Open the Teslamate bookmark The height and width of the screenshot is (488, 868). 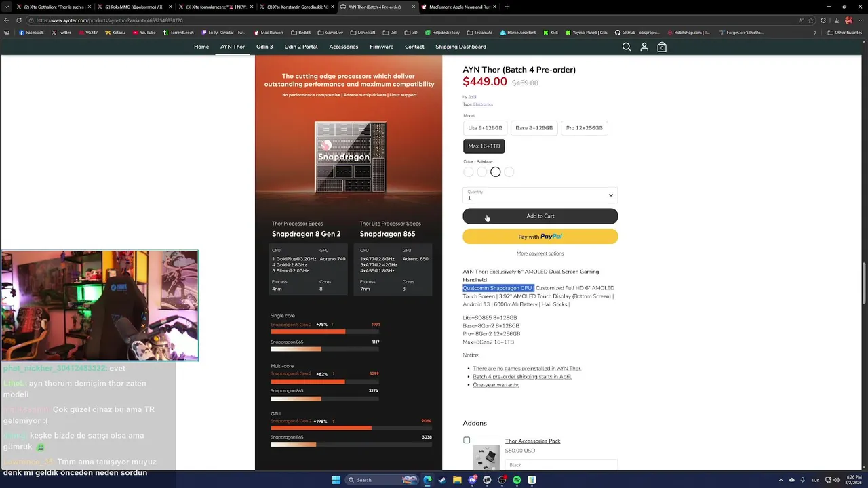click(479, 32)
